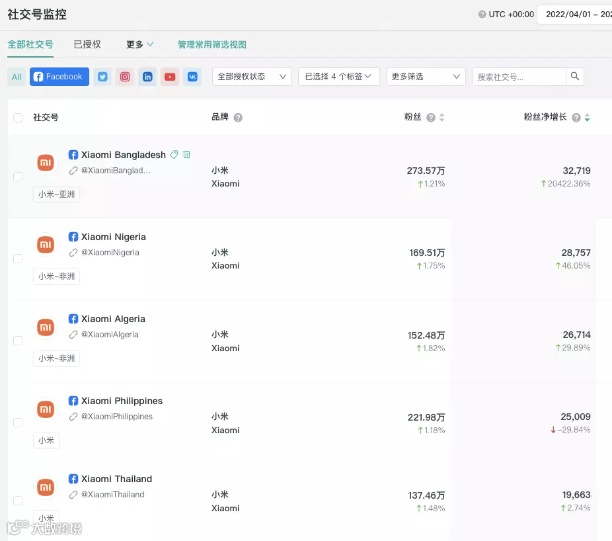Click follower count 137.46万
This screenshot has width=612, height=541.
pos(427,495)
